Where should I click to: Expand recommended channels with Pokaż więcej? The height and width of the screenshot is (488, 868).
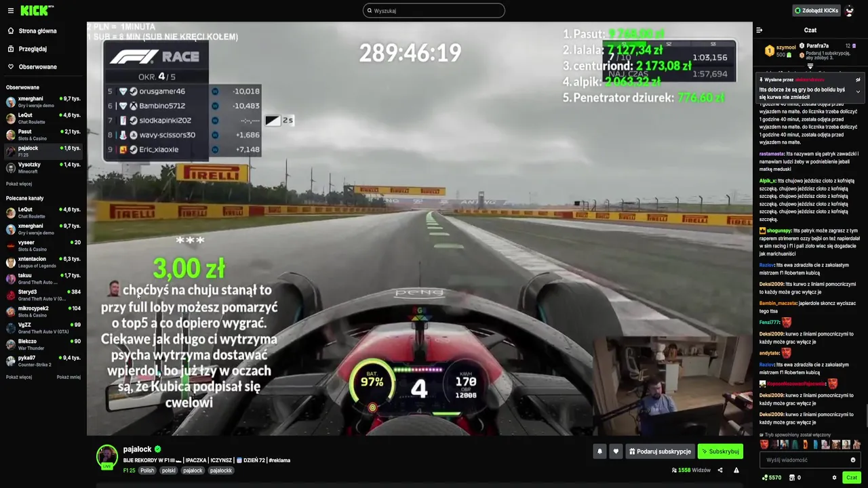coord(19,377)
